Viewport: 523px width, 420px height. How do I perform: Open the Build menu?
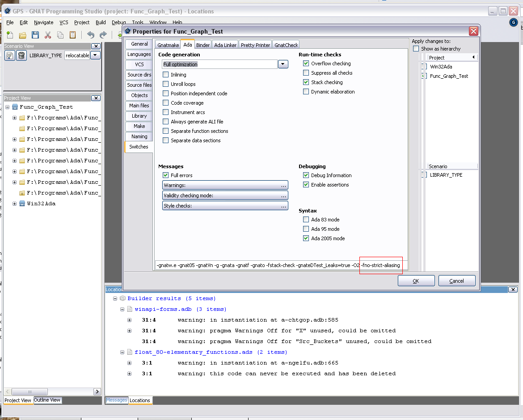[101, 22]
